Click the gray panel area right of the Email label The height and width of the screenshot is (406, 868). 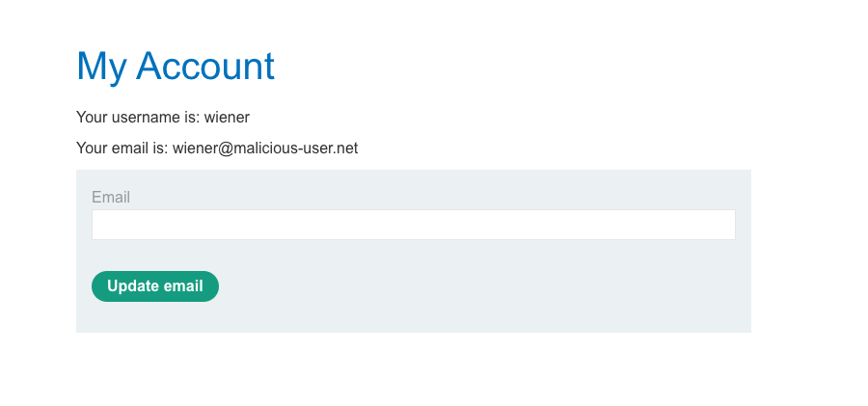click(x=434, y=196)
